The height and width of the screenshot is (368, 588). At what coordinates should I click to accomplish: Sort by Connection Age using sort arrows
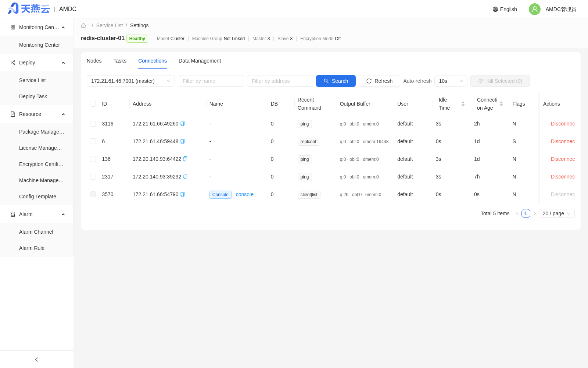point(501,104)
